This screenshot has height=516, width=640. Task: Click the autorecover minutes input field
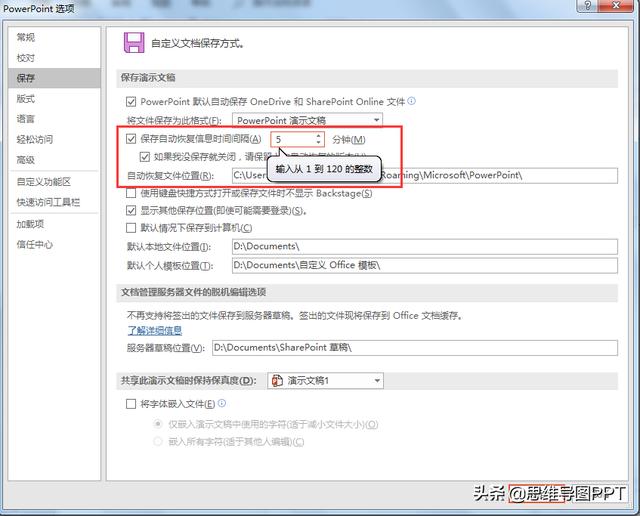click(293, 139)
